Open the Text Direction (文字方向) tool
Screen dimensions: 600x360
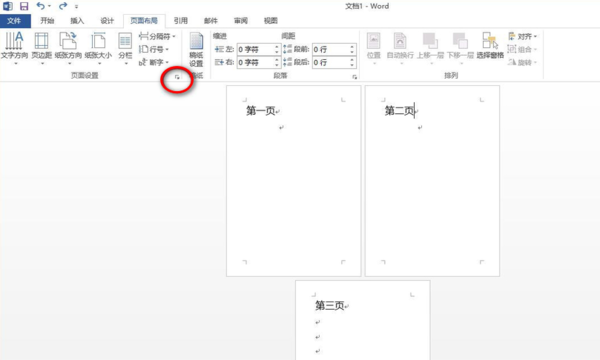point(14,47)
